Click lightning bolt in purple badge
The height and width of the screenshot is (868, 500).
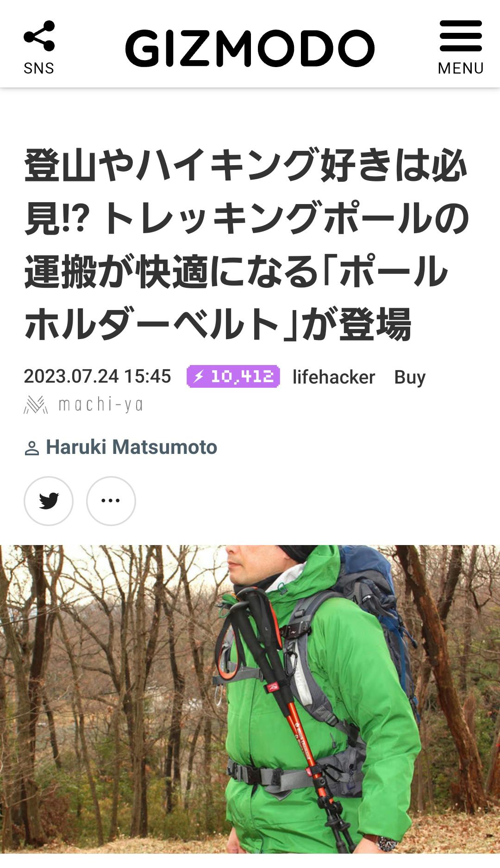click(199, 376)
